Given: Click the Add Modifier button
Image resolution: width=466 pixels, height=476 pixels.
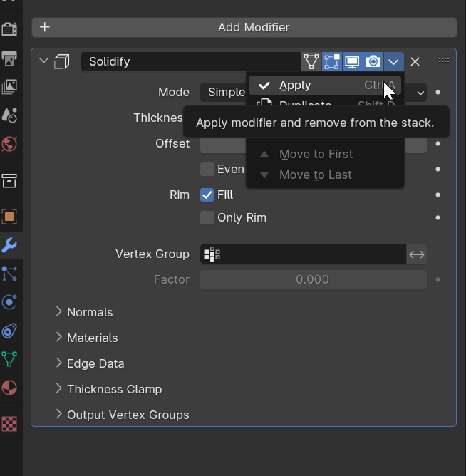Looking at the screenshot, I should coord(244,27).
